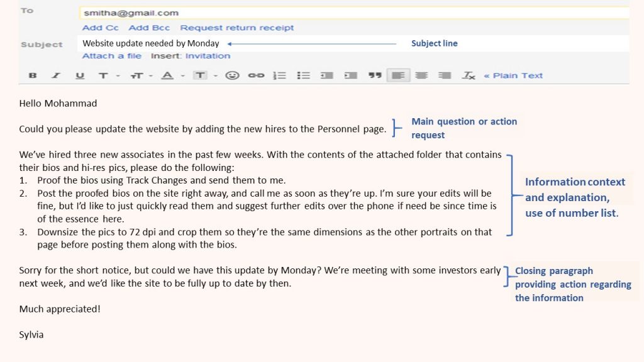Open the text color A picker
This screenshot has height=362, width=644.
[167, 75]
